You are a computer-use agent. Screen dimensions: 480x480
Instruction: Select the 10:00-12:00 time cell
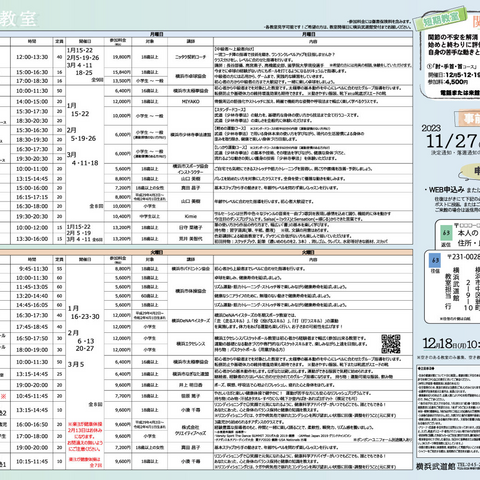32,228
